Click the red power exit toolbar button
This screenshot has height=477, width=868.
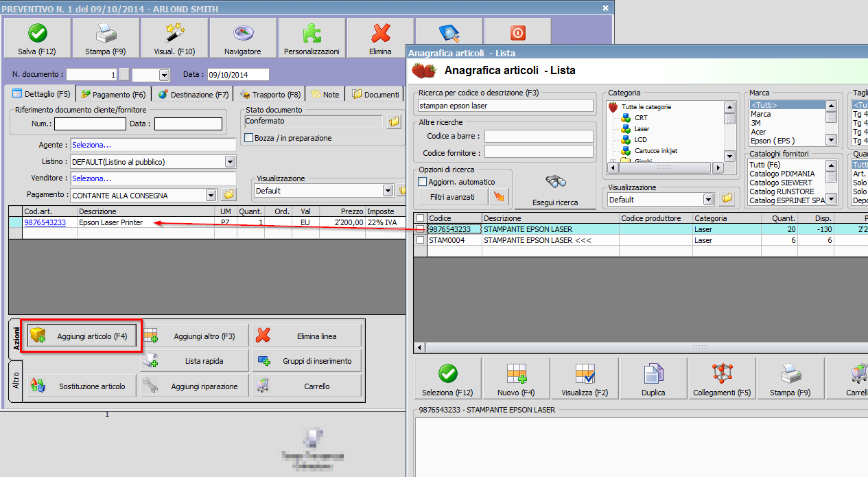pyautogui.click(x=517, y=32)
